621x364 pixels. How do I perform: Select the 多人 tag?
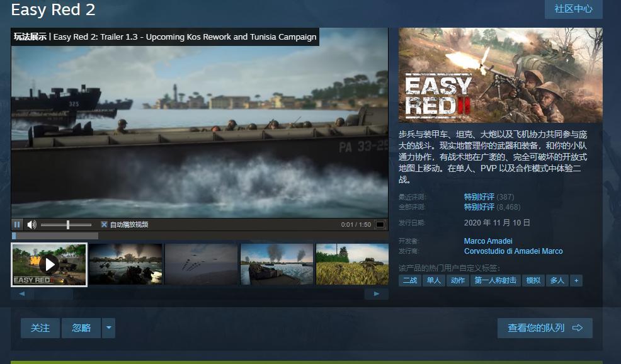click(x=557, y=280)
